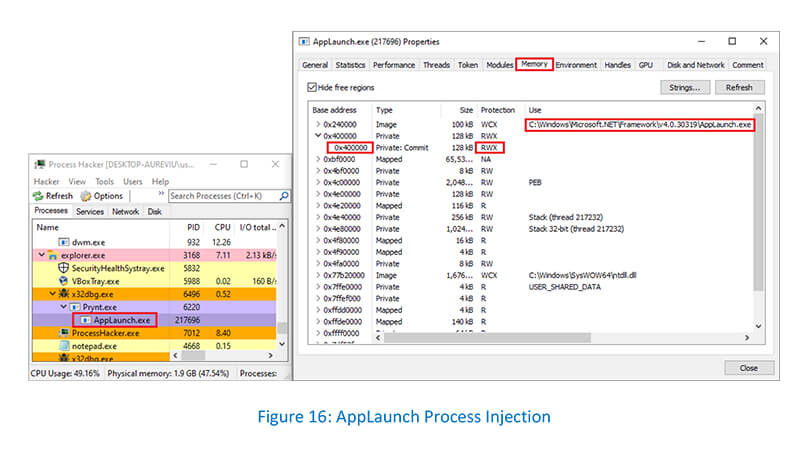
Task: Click the ProcessHacker.exe process icon
Action: [63, 333]
